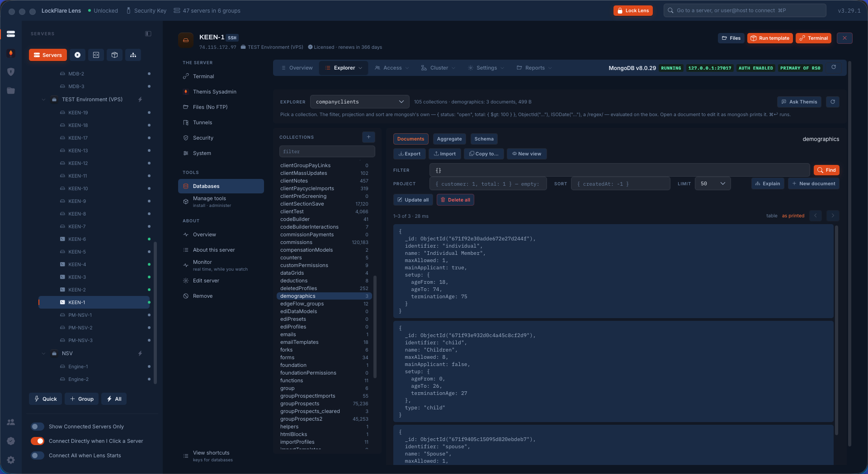Expand the Reports tab dropdown
Image resolution: width=868 pixels, height=474 pixels.
tap(550, 68)
